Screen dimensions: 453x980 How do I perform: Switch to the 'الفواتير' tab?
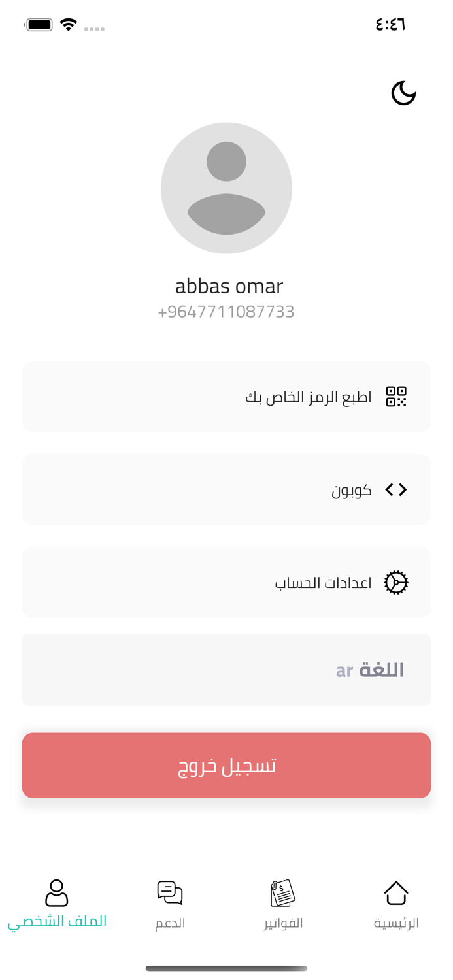[x=283, y=905]
